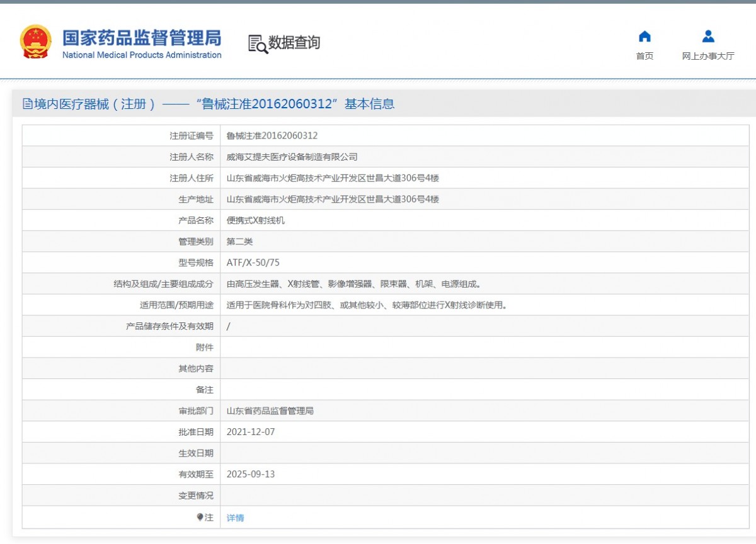Screen dimensions: 756x544
Task: Click the national emblem logo
Action: click(36, 42)
